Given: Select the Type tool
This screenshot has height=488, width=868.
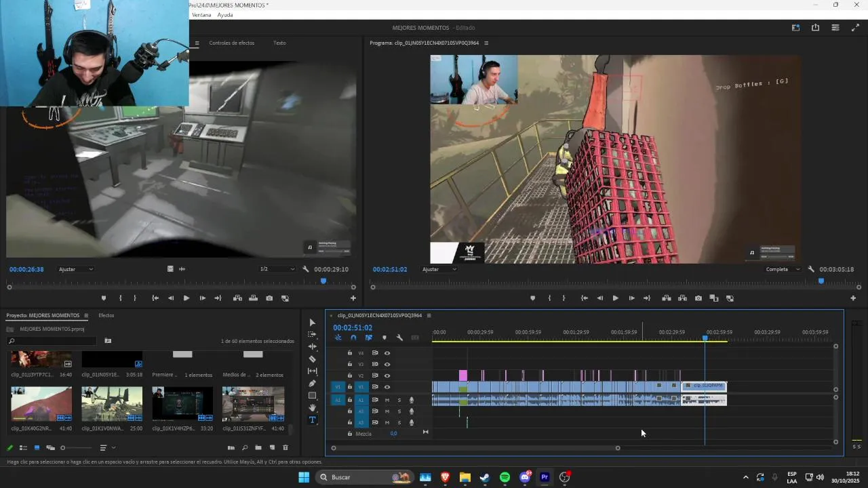Looking at the screenshot, I should (313, 420).
